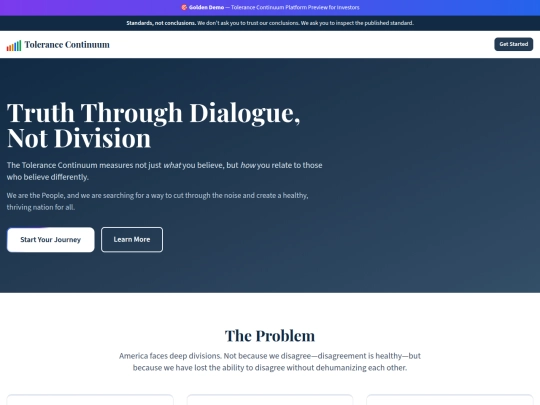Click 'The Problem' section heading
The width and height of the screenshot is (540, 405).
270,336
